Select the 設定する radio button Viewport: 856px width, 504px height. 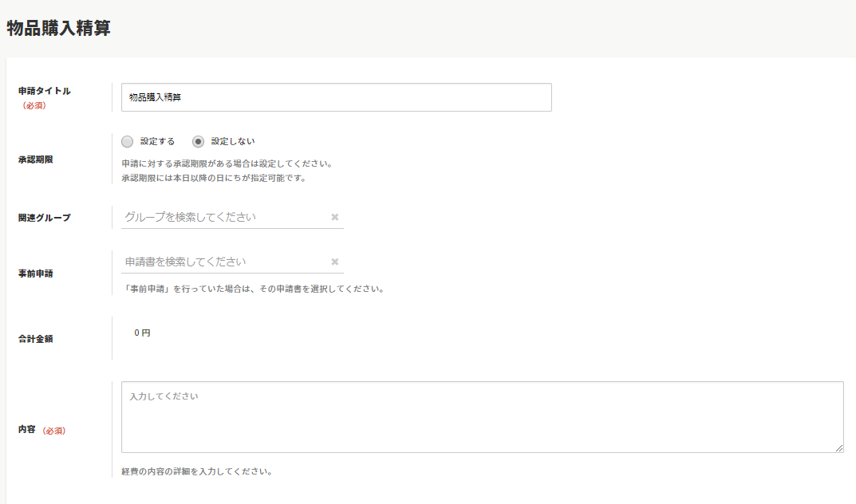pyautogui.click(x=128, y=141)
